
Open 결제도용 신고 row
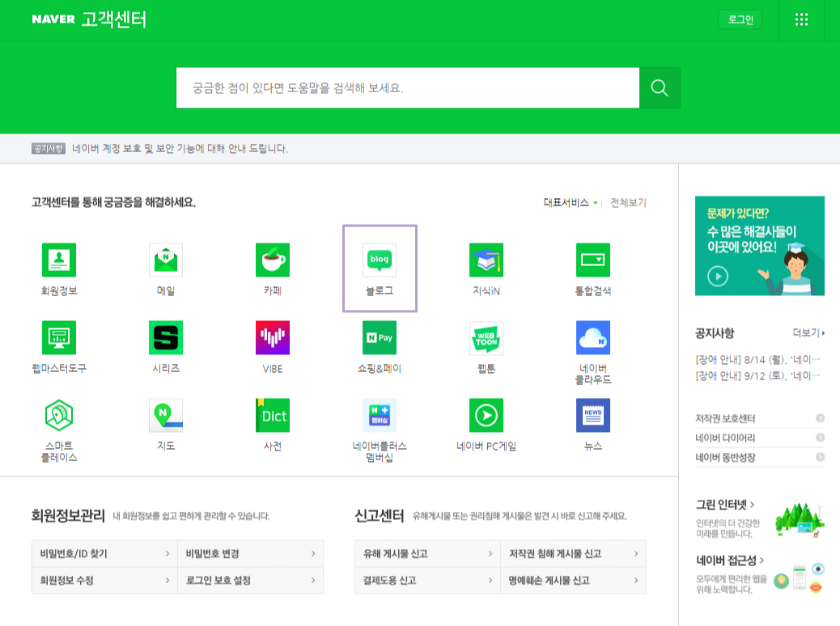[427, 581]
